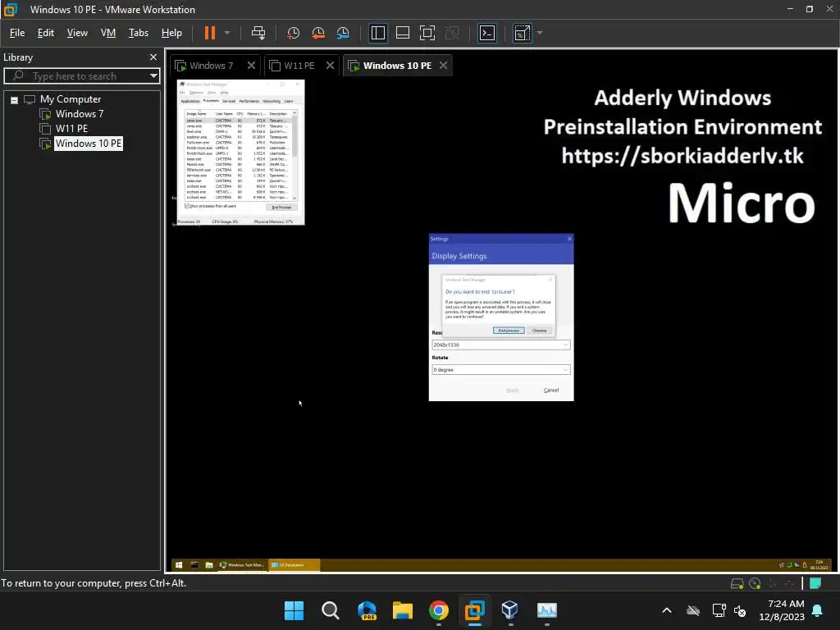Open the stretch mode dropdown arrow
This screenshot has width=840, height=630.
pos(540,33)
